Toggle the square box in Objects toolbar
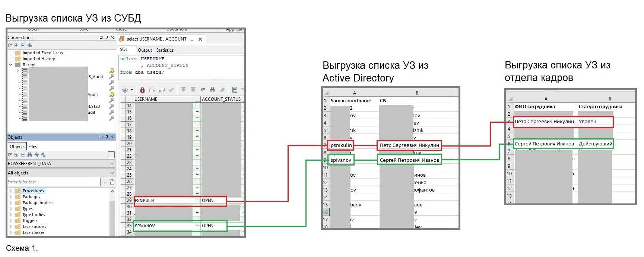644x257 pixels. pyautogui.click(x=111, y=155)
